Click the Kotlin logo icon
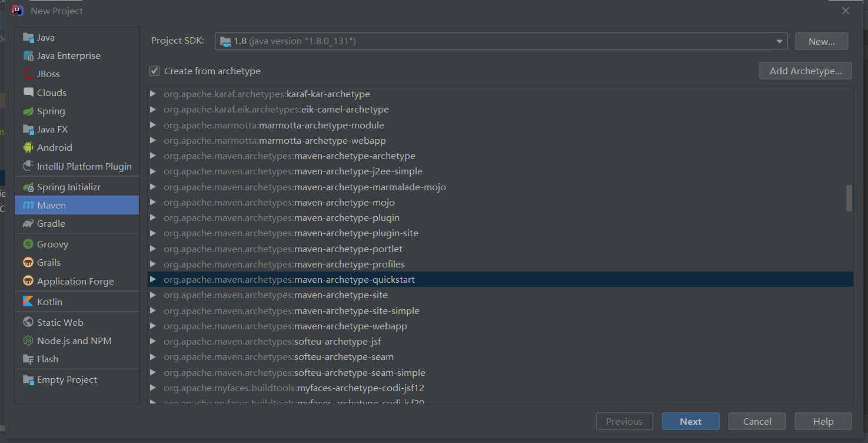The width and height of the screenshot is (868, 443). (28, 302)
